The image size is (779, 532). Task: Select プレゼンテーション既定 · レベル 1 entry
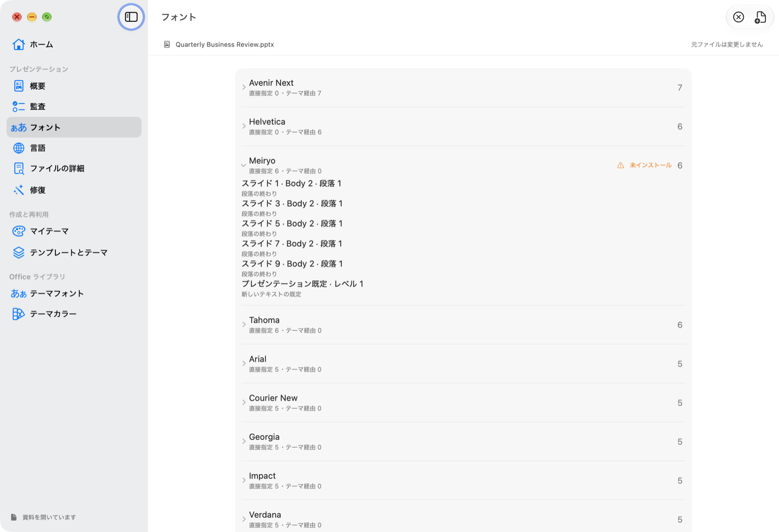click(x=303, y=284)
